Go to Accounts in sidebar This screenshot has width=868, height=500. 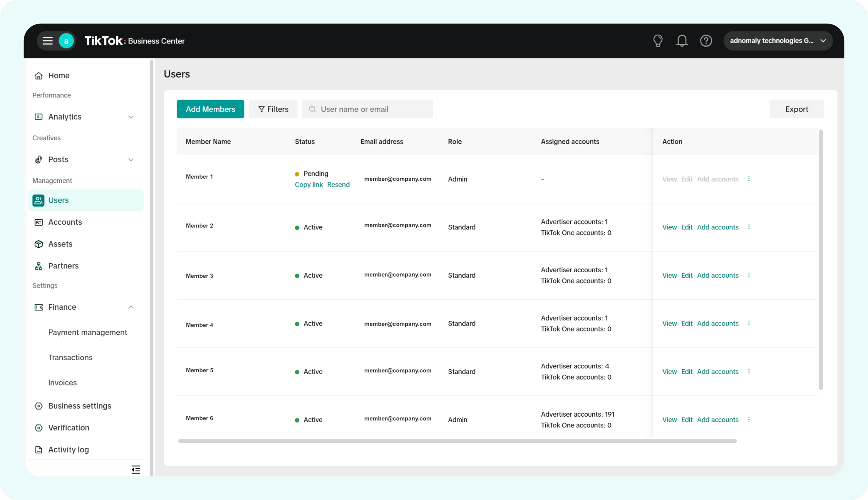(65, 222)
